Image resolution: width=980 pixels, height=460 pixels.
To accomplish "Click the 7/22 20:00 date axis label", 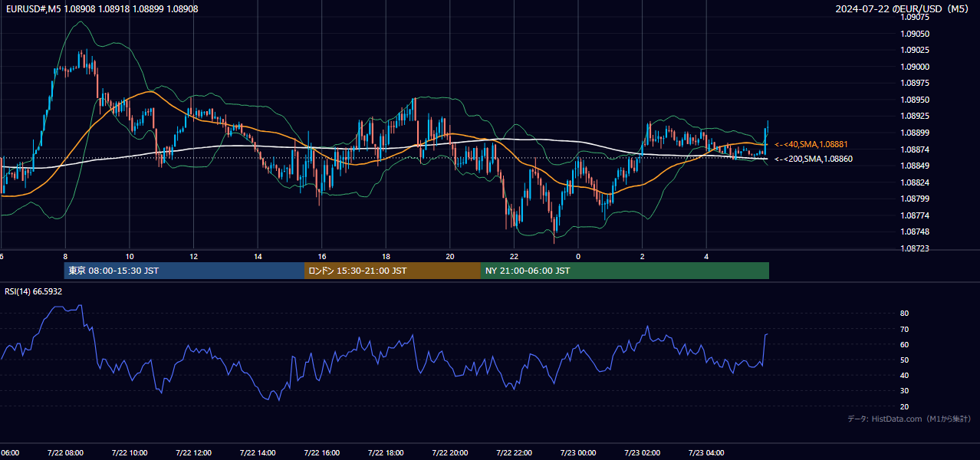I will [x=450, y=452].
